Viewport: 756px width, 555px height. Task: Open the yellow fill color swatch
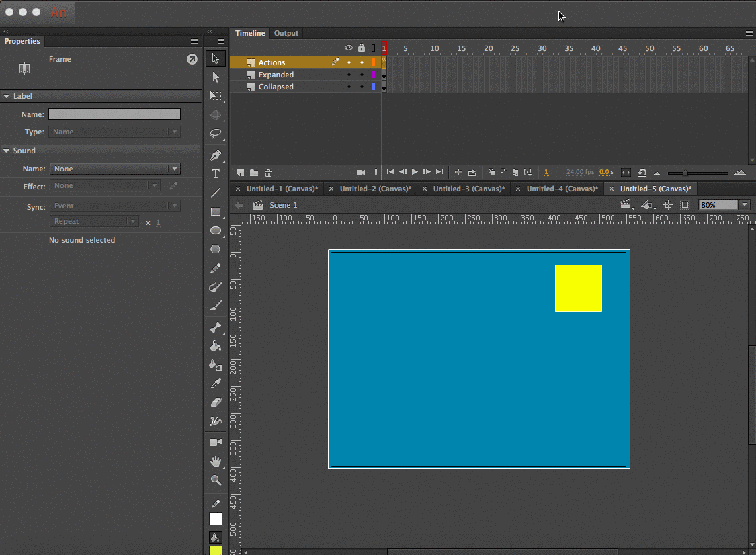215,551
